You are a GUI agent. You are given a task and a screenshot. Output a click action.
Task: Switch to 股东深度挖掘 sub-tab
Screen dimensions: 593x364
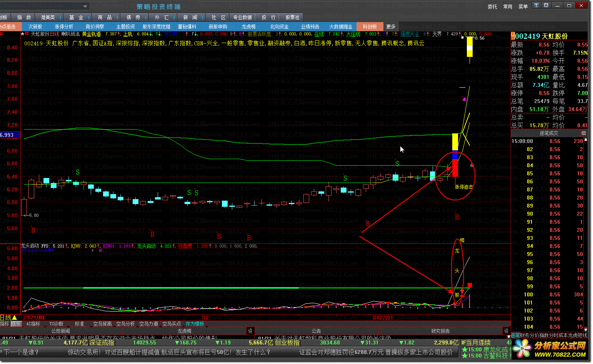[x=156, y=27]
